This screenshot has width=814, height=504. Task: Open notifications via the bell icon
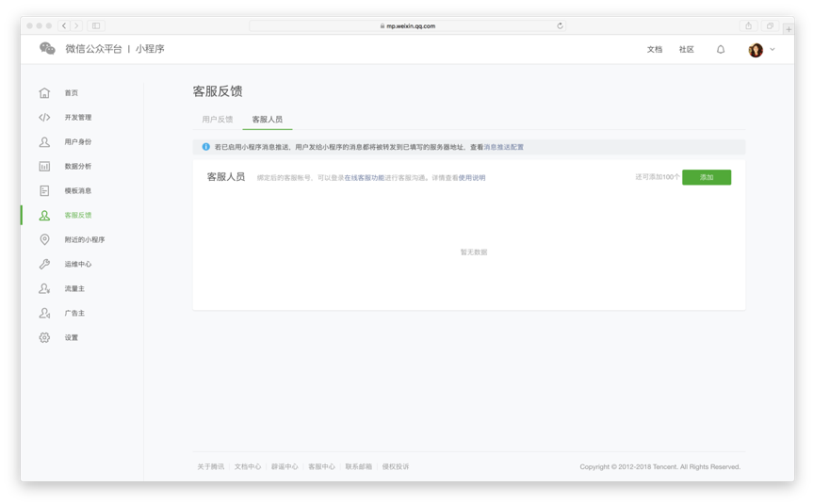click(x=721, y=49)
